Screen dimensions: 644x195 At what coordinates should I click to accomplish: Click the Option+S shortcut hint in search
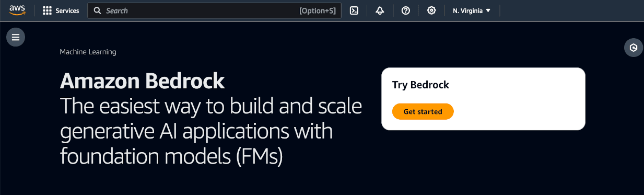317,10
